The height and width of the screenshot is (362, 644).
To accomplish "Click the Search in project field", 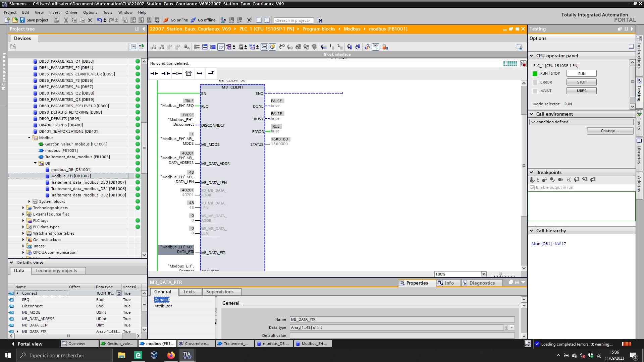I will [x=293, y=20].
